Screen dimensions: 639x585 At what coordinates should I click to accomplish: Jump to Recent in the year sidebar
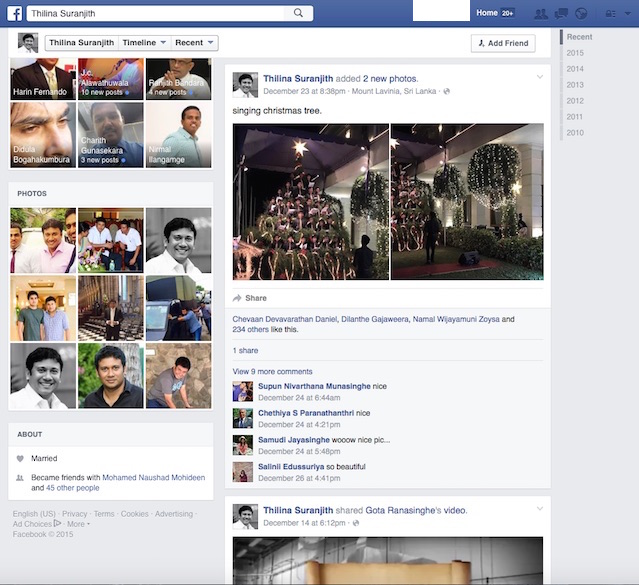[579, 37]
